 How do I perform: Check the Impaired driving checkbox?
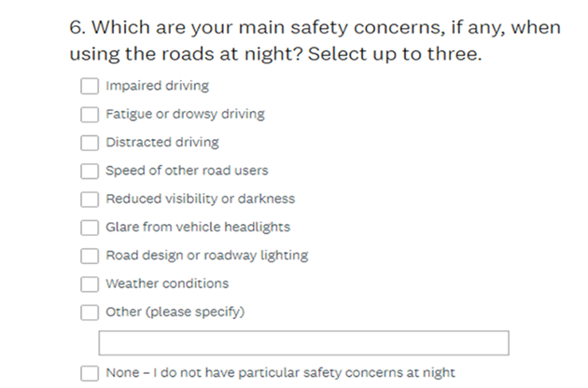(x=89, y=86)
